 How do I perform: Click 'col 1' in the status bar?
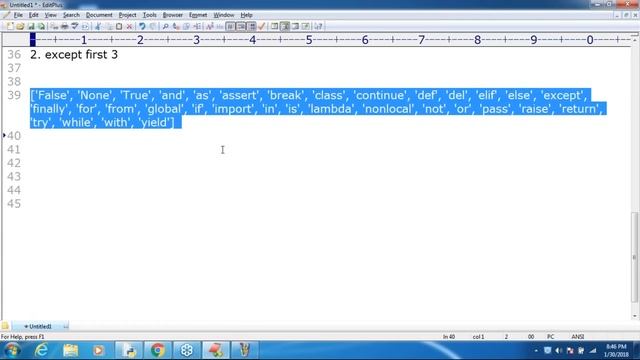click(x=478, y=337)
